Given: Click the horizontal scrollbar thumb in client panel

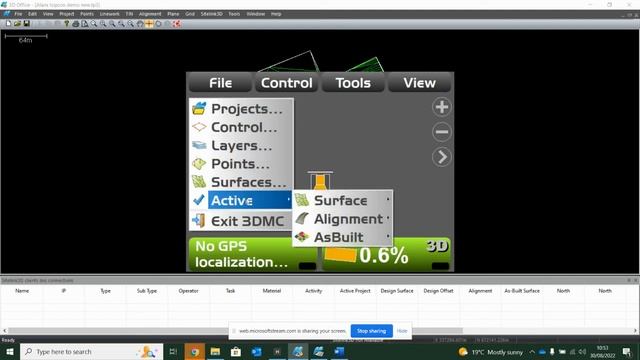Looking at the screenshot, I should [x=235, y=331].
